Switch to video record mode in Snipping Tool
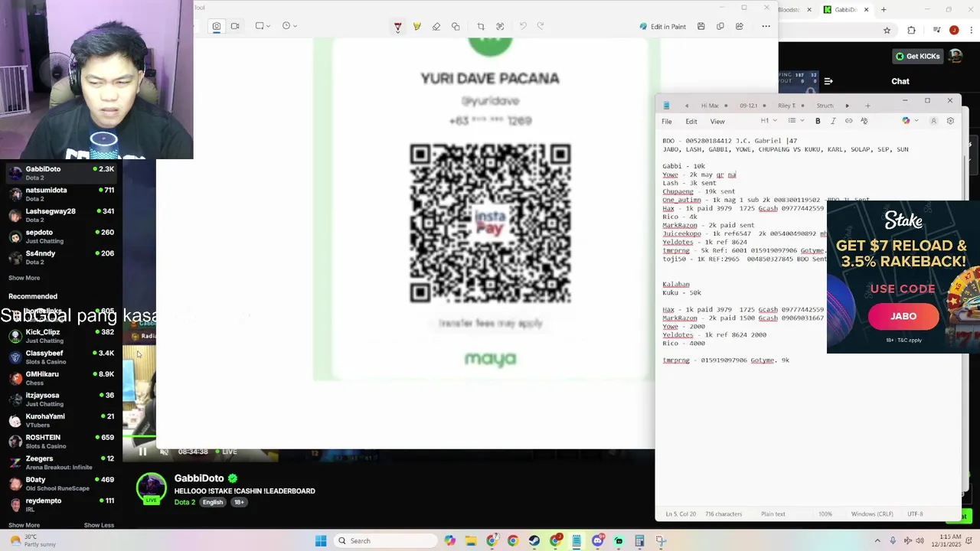This screenshot has width=980, height=551. (x=235, y=26)
